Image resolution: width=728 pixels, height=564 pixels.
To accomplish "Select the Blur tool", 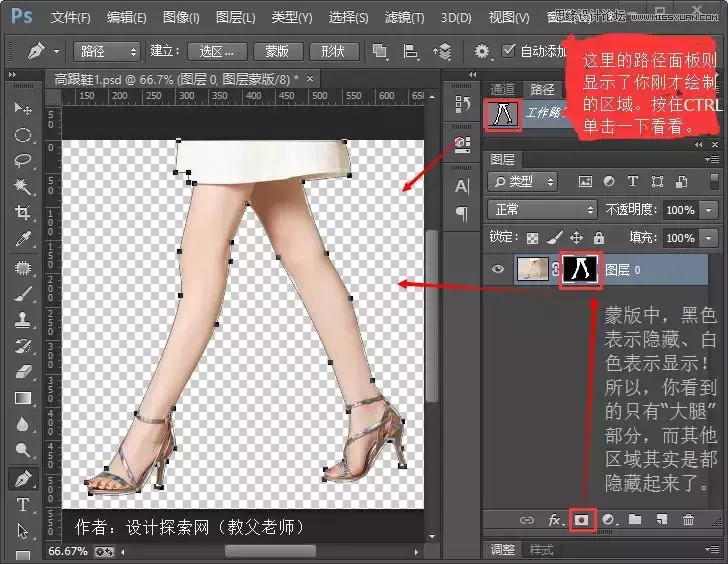I will coord(23,424).
